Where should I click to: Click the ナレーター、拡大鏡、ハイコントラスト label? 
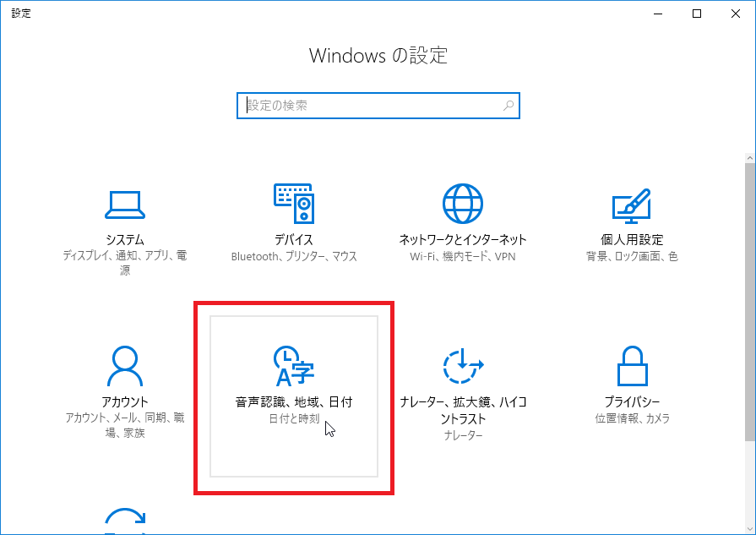click(463, 410)
